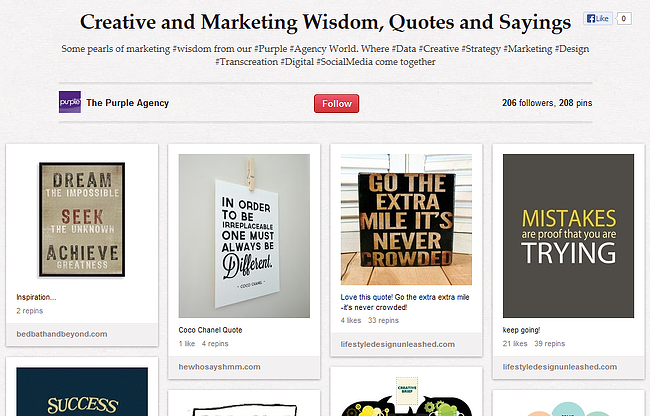View the 206 followers list

tap(528, 103)
